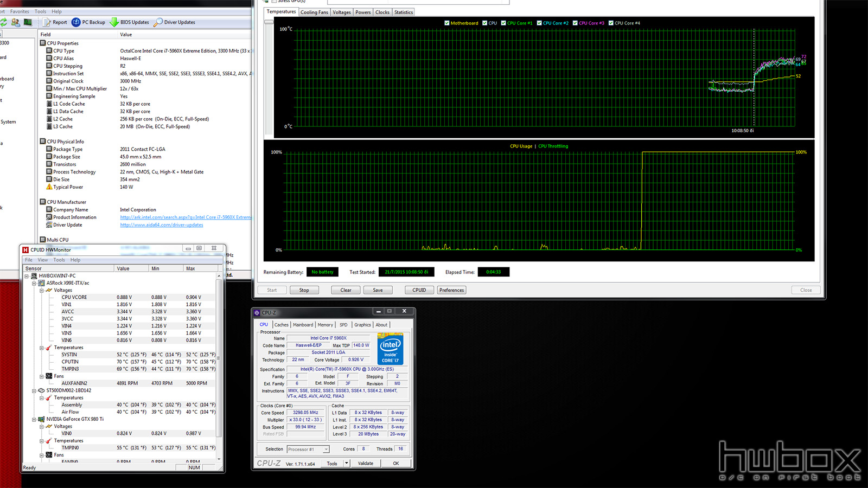The height and width of the screenshot is (488, 868).
Task: Click the Value column header in HWMonitor
Action: click(131, 268)
